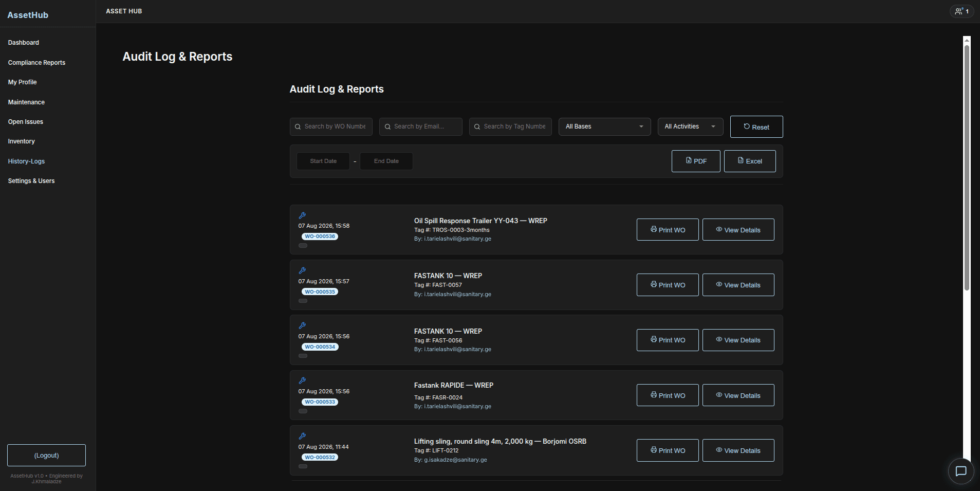Click the timestamp 07 Aug 2026, 11:44
The width and height of the screenshot is (980, 491).
pyautogui.click(x=323, y=447)
